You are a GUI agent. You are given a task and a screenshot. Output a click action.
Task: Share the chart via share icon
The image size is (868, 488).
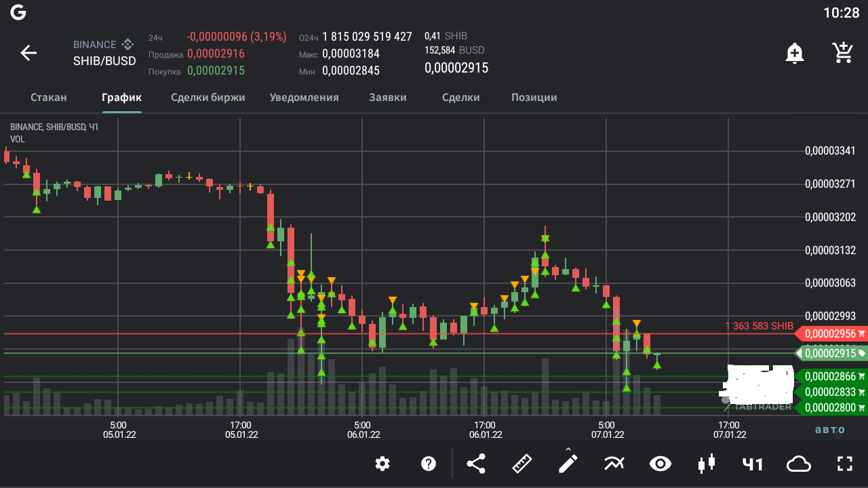click(x=476, y=464)
